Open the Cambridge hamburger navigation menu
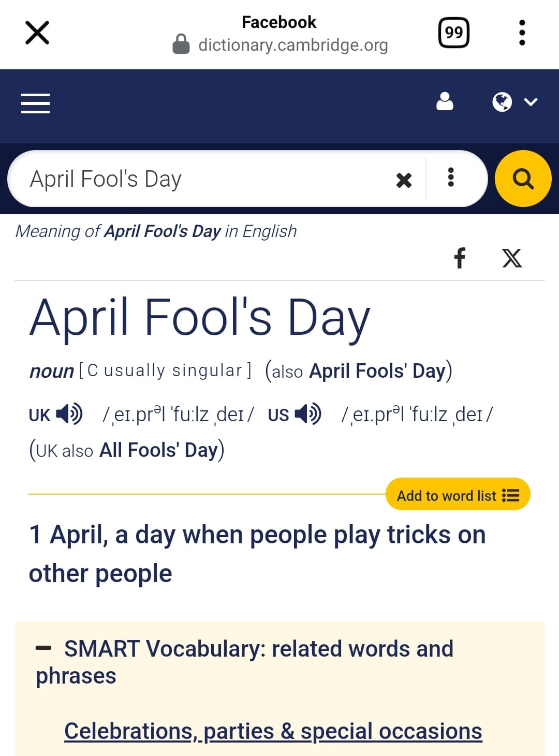This screenshot has height=756, width=559. coord(35,103)
